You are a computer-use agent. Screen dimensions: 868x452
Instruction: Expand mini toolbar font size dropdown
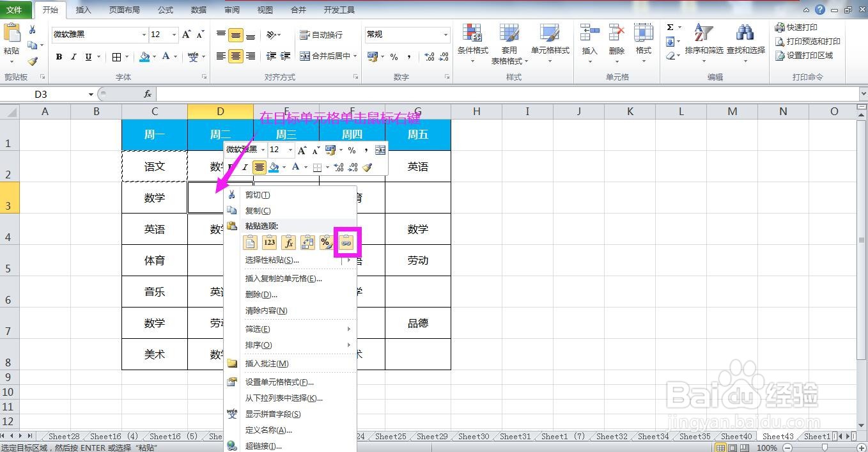pyautogui.click(x=290, y=150)
